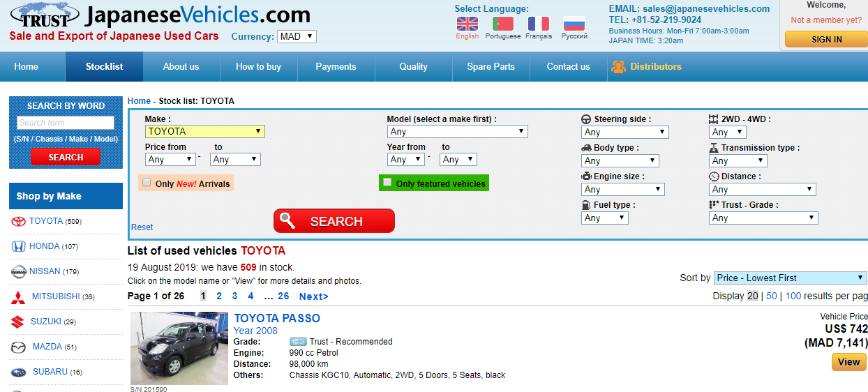Open the Trust - Grade dropdown
Image resolution: width=868 pixels, height=392 pixels.
pos(764,218)
